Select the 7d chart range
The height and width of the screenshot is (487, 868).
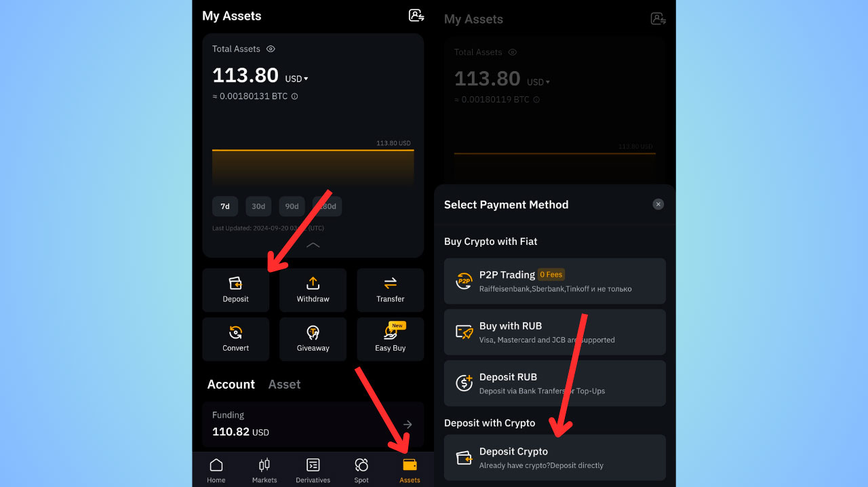225,206
